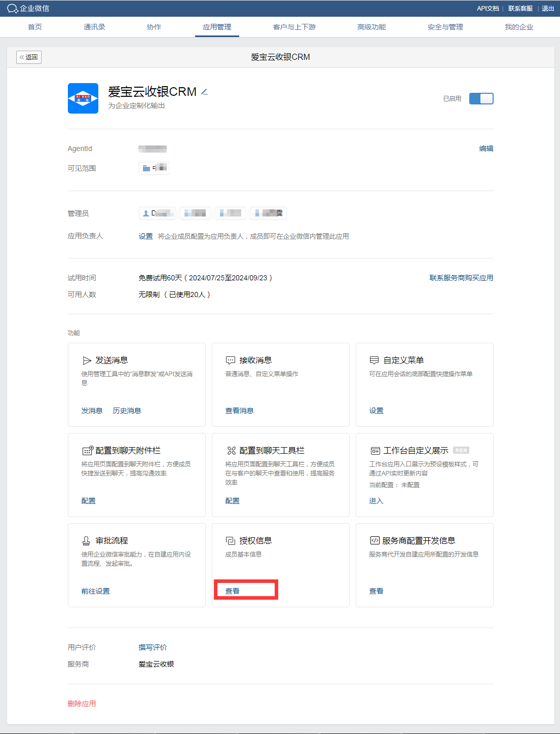The height and width of the screenshot is (734, 560).
Task: Click the red 删除应用 link
Action: pos(82,704)
